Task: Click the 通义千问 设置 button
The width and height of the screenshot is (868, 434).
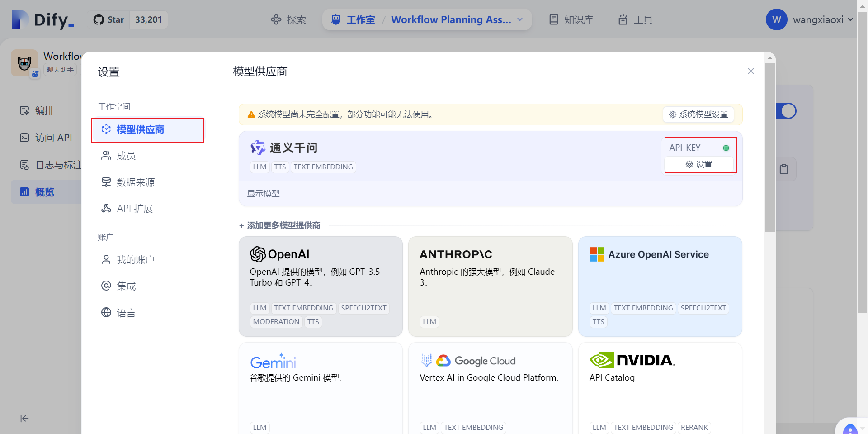Action: coord(699,164)
